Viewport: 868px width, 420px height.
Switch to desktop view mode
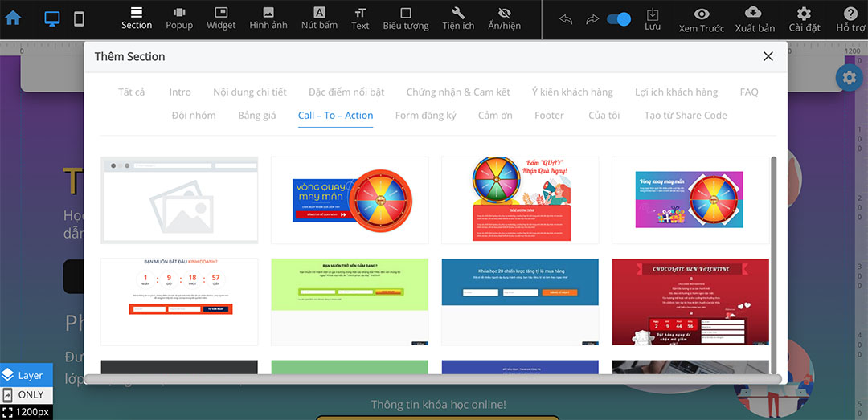pyautogui.click(x=52, y=18)
